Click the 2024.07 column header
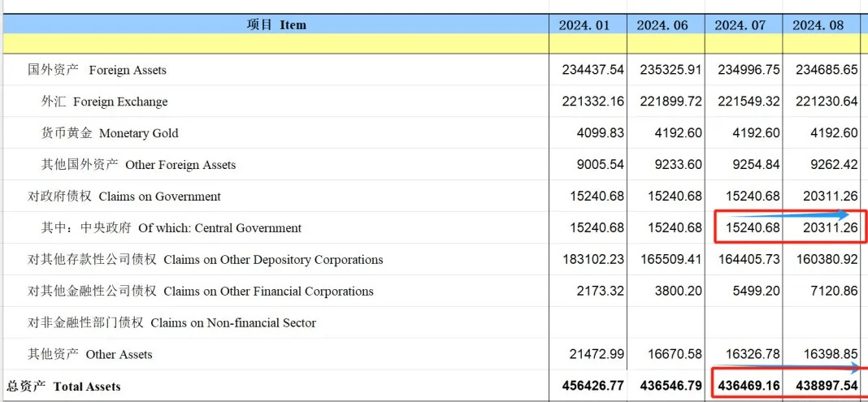Screen dimensions: 868x402 740,25
